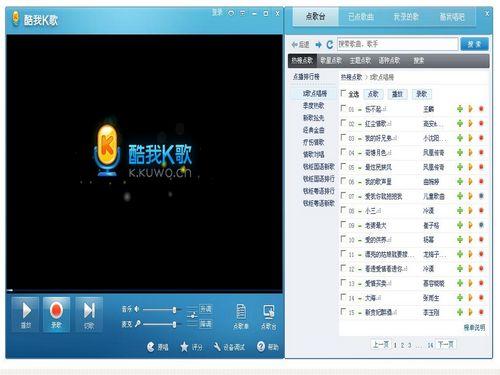The height and width of the screenshot is (375, 500).
Task: Click the video playback progress bar
Action: pyautogui.click(x=144, y=290)
